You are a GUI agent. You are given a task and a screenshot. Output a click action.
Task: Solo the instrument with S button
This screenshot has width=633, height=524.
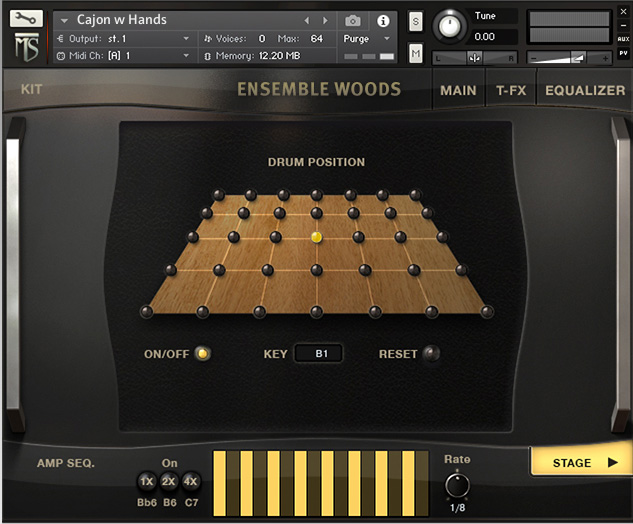415,21
